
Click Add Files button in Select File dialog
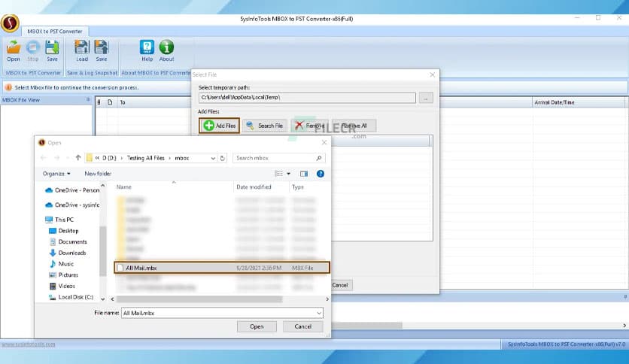220,126
